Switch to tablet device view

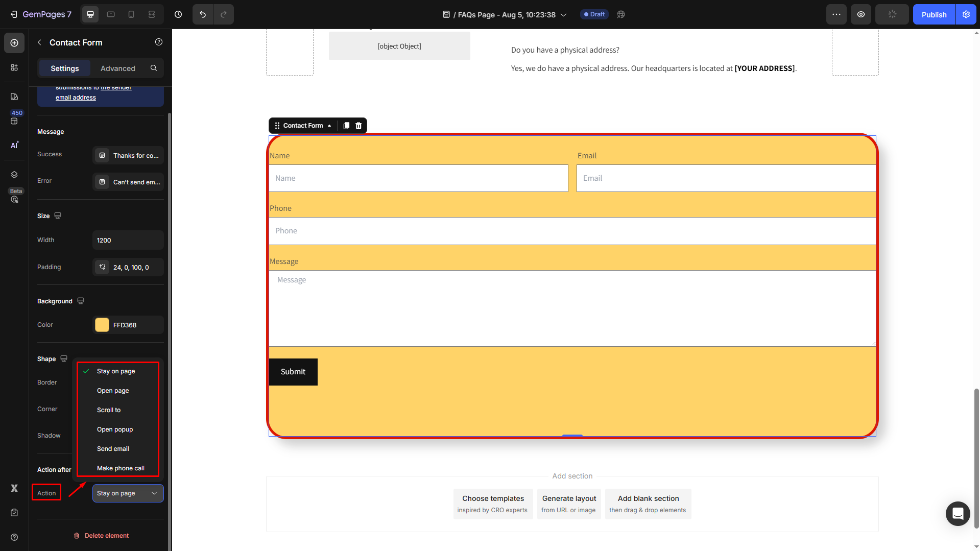(111, 14)
